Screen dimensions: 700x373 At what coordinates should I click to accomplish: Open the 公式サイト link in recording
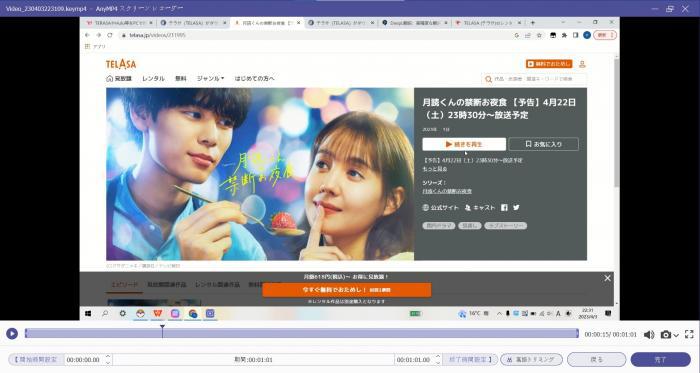440,207
